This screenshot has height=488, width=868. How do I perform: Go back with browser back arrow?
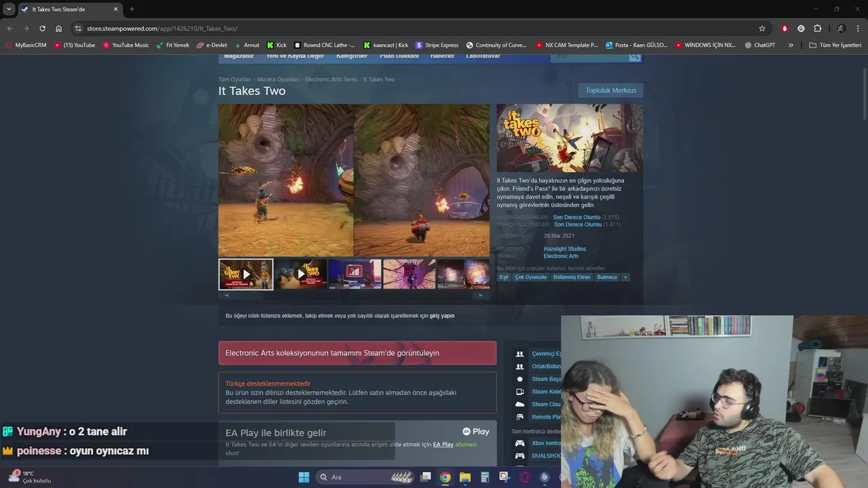click(9, 28)
